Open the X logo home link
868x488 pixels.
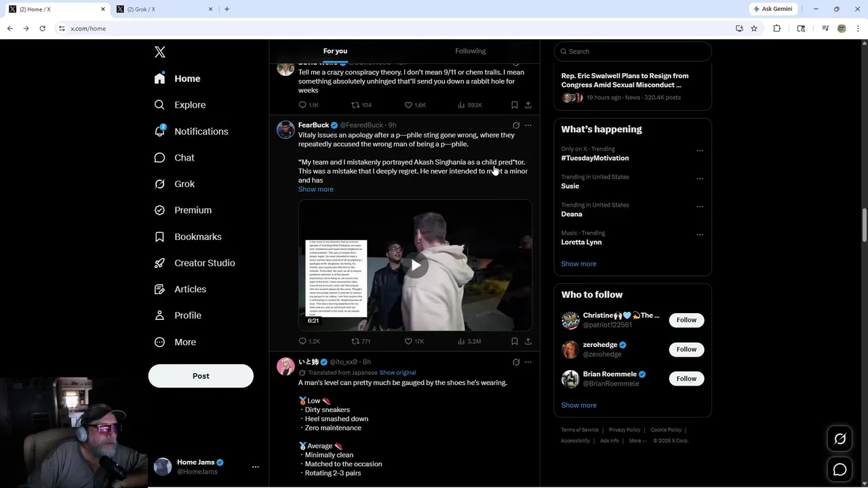pyautogui.click(x=159, y=52)
